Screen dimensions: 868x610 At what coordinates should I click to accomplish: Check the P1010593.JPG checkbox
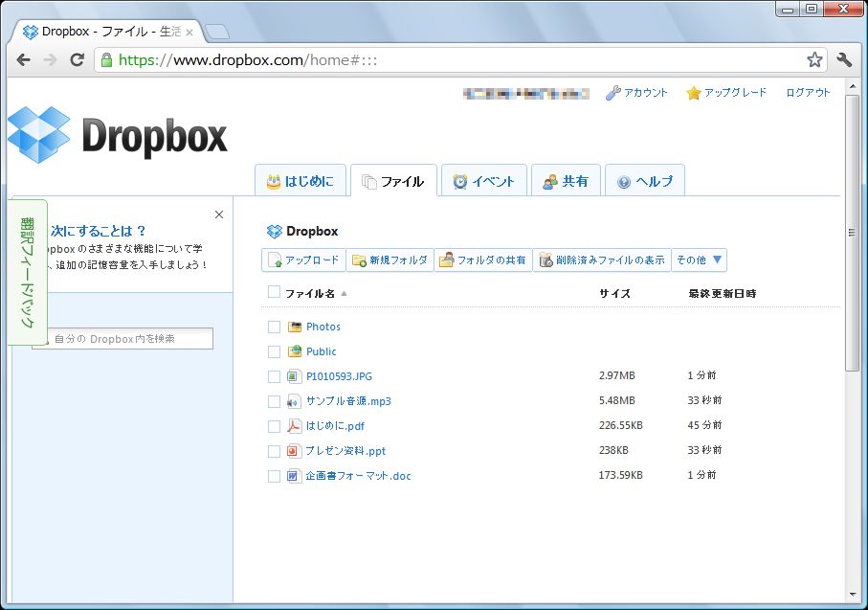click(x=274, y=376)
